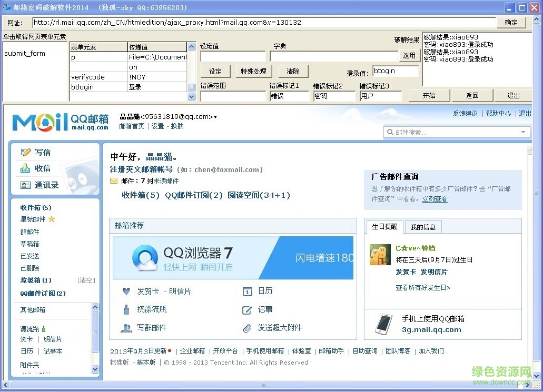The image size is (543, 392).
Task: Click the magnifier icon in mail search box
Action: point(389,132)
